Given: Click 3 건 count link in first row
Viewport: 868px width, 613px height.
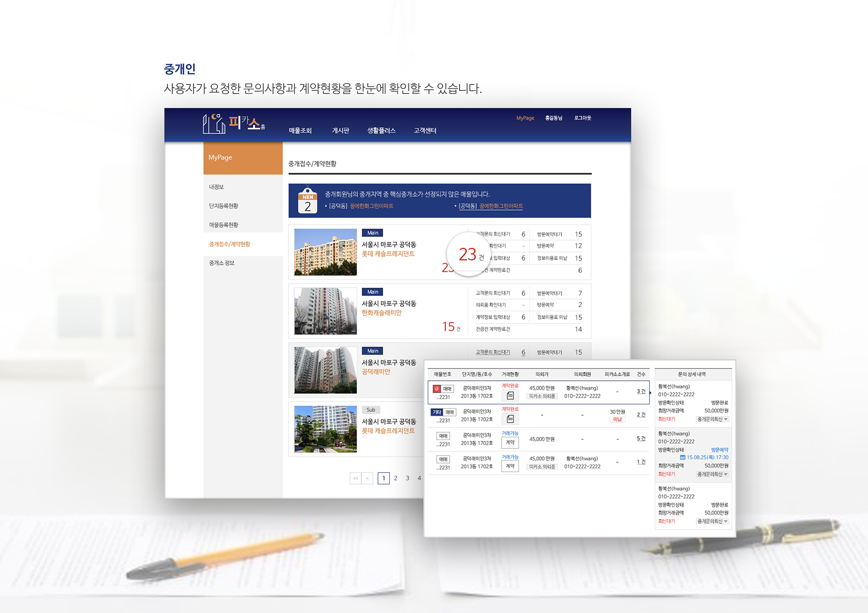Looking at the screenshot, I should pyautogui.click(x=641, y=392).
